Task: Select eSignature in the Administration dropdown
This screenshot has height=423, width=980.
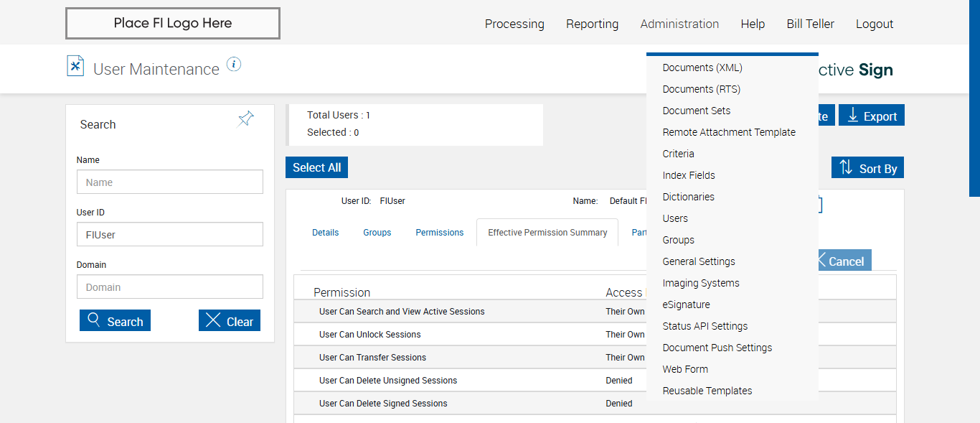Action: pos(686,305)
